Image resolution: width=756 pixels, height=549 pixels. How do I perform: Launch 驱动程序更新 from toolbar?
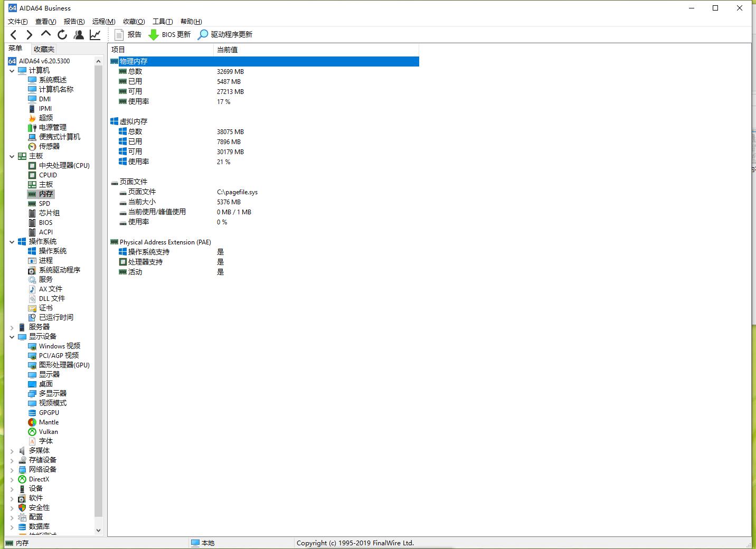click(x=225, y=35)
